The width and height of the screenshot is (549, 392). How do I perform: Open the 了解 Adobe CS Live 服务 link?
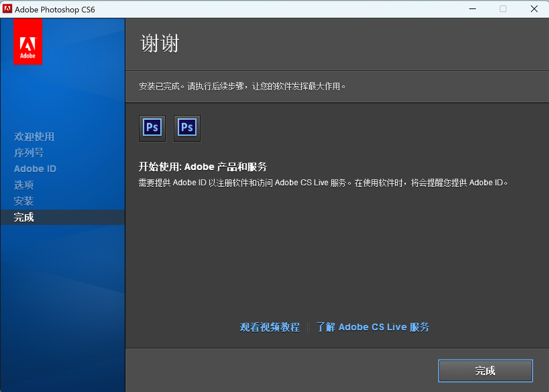point(372,327)
